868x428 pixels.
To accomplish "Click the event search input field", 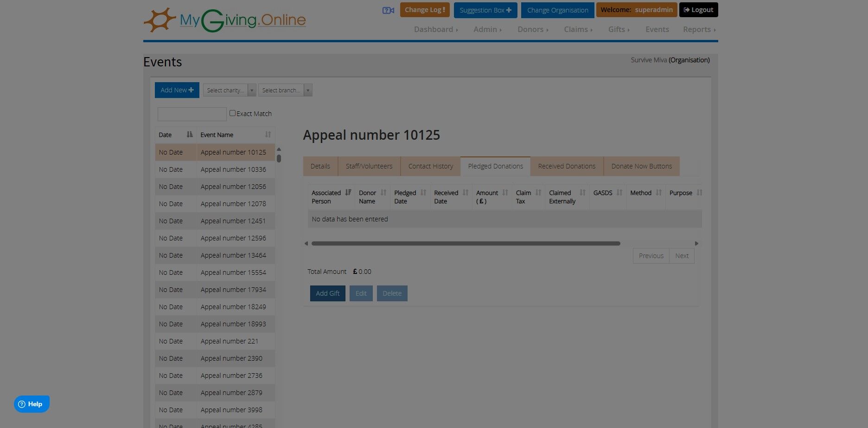I will 192,114.
